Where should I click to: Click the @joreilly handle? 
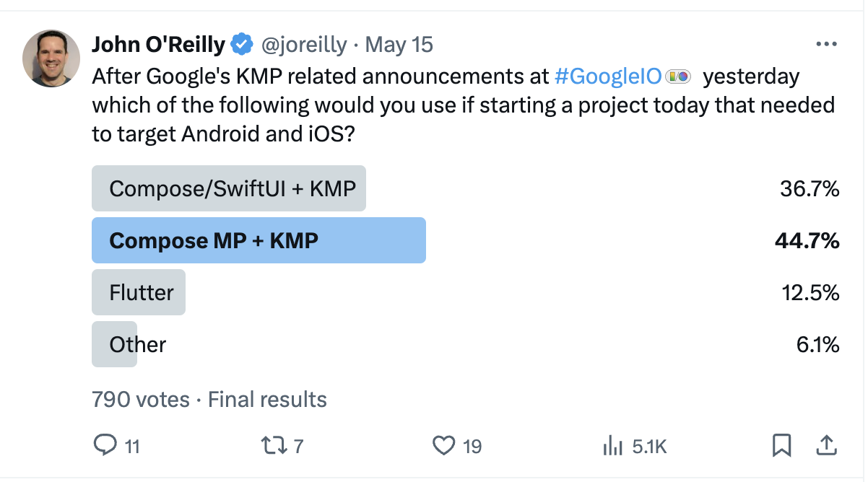pos(305,44)
